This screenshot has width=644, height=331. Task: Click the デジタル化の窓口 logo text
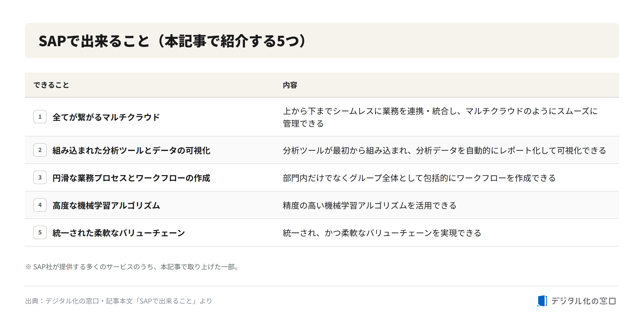pyautogui.click(x=583, y=301)
